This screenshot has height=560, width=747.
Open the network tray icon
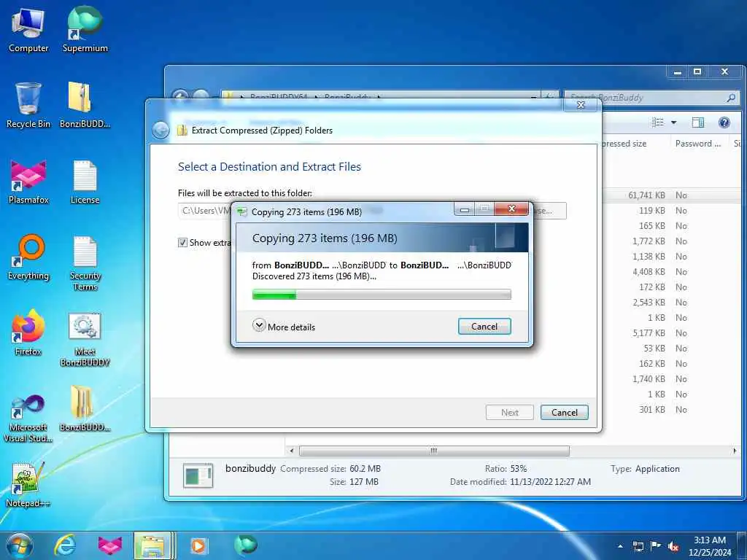coord(638,546)
